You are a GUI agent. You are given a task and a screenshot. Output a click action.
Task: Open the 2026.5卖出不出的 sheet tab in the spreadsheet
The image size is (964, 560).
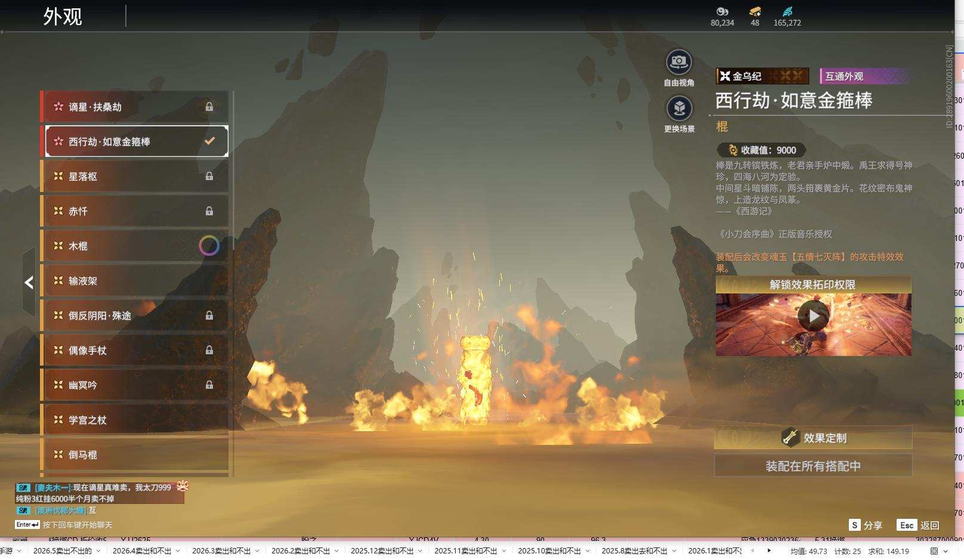pos(63,550)
